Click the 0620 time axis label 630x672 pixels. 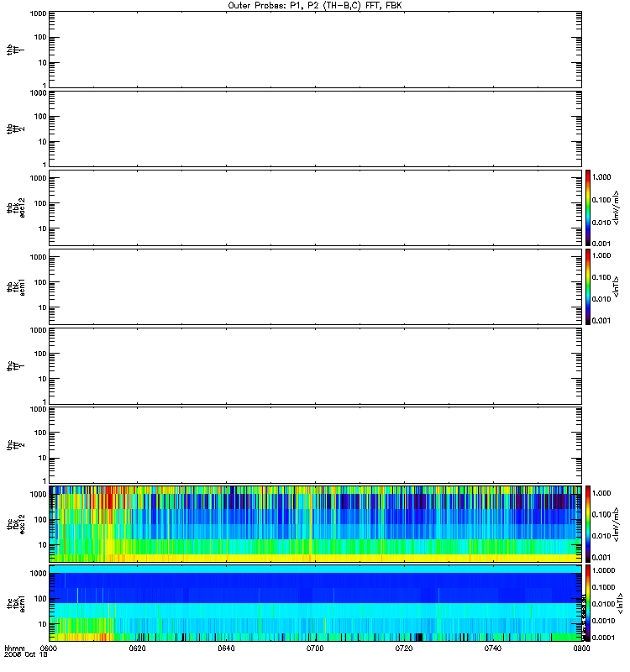click(x=137, y=648)
